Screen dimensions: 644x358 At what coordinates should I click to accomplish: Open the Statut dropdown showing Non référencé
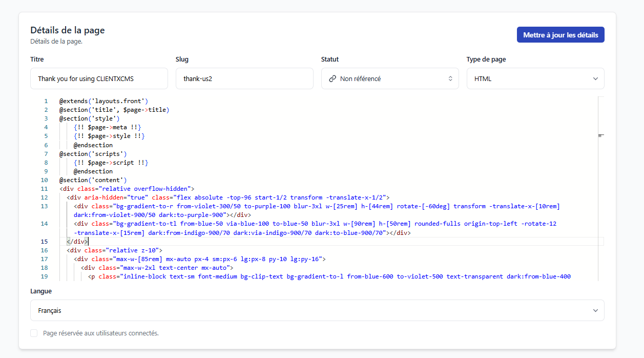[389, 78]
